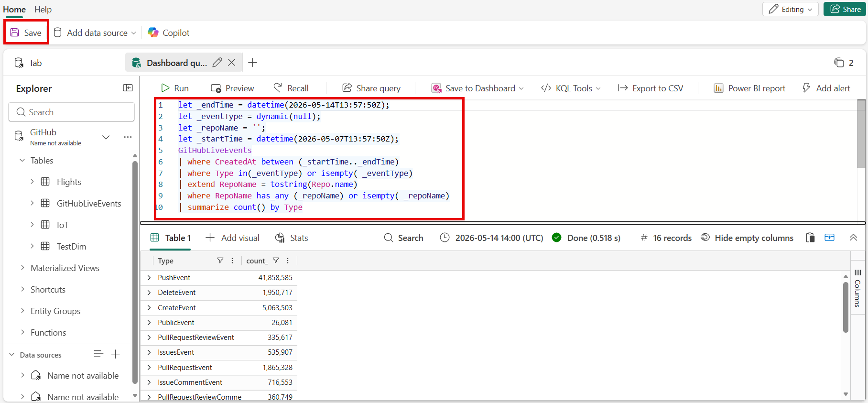The image size is (868, 403).
Task: Expand the GitHub database dropdown chevron
Action: [x=106, y=137]
